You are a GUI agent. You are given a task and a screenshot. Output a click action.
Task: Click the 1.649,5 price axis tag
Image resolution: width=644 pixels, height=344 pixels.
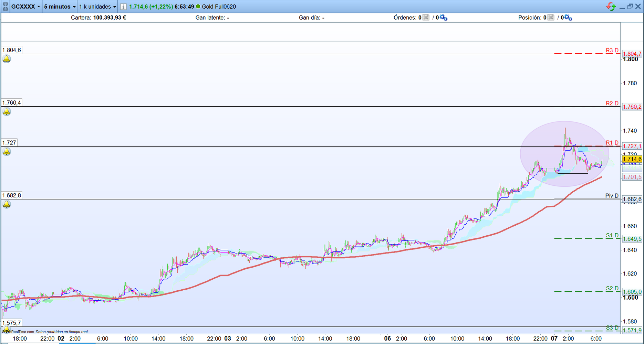632,239
